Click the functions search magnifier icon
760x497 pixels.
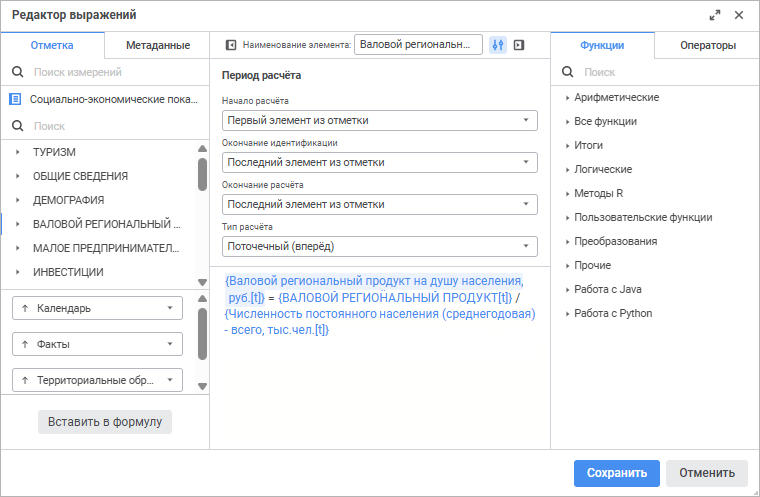[568, 72]
